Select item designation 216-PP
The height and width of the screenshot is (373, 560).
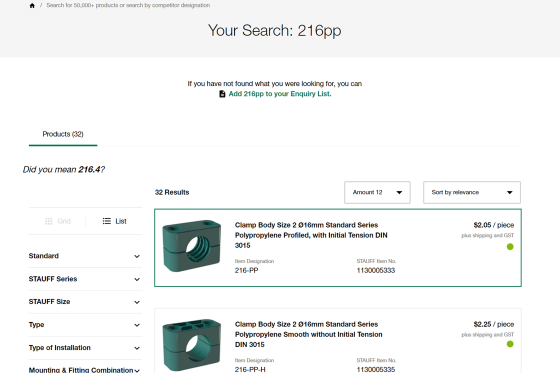pos(246,270)
